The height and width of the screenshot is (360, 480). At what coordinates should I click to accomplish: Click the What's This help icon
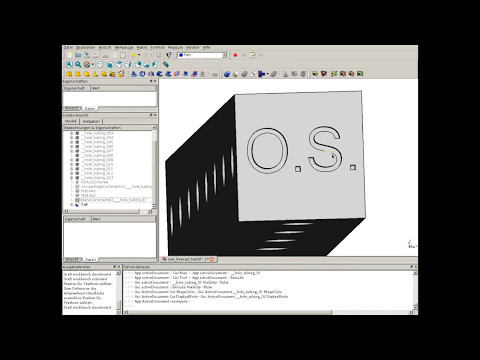pyautogui.click(x=169, y=55)
